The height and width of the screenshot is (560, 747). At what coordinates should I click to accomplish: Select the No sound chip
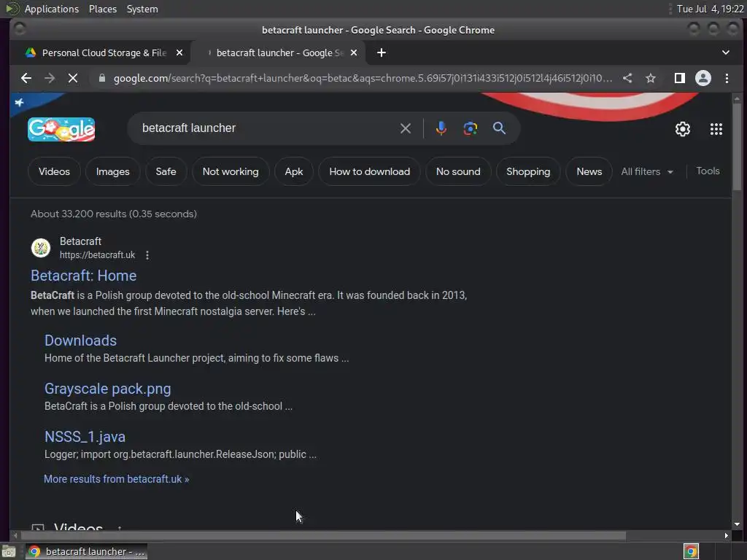(x=458, y=171)
